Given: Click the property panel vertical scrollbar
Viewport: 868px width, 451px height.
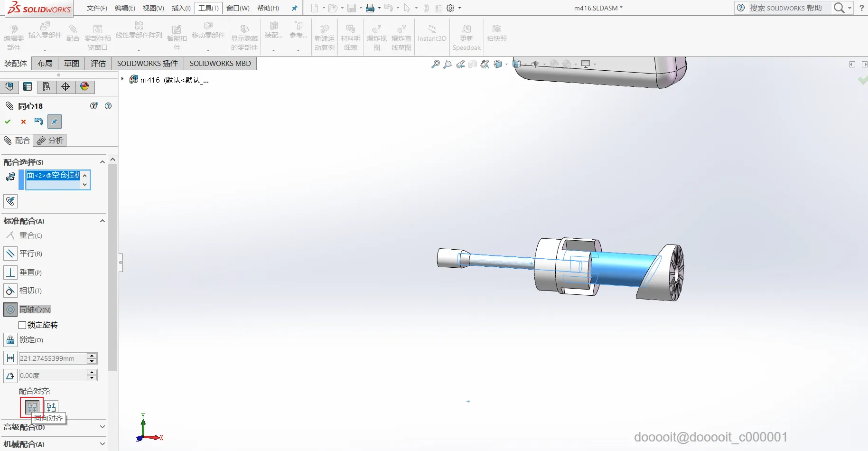Looking at the screenshot, I should pyautogui.click(x=112, y=267).
